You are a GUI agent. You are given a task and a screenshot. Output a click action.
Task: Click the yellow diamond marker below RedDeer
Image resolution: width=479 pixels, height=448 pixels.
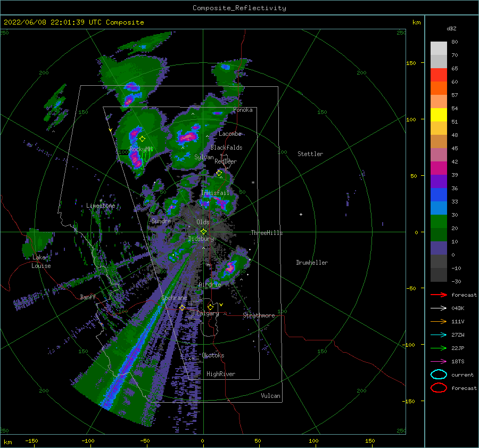tap(219, 173)
